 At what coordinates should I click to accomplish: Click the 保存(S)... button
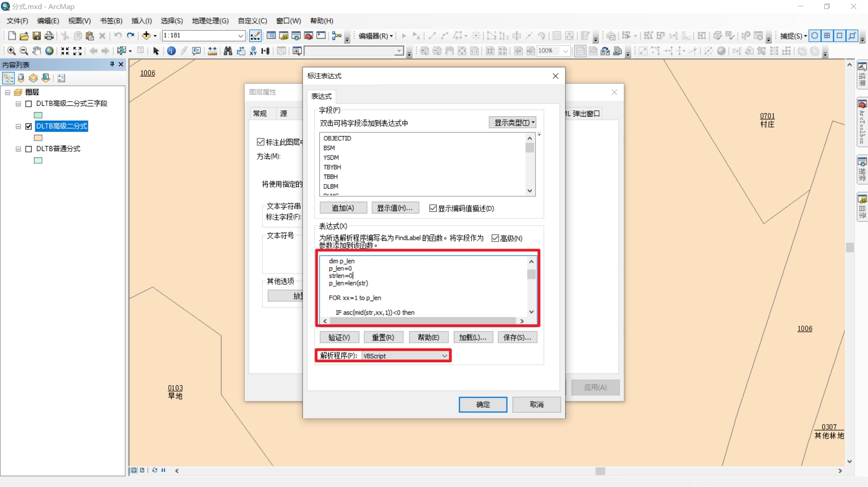(518, 337)
